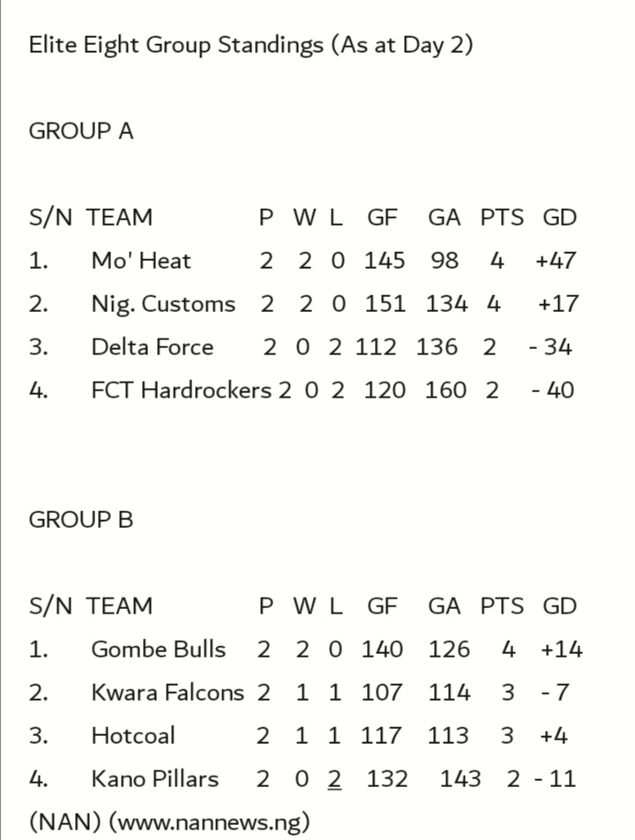The height and width of the screenshot is (840, 635).
Task: Click Gombe Bulls' +14 goal difference
Action: 562,650
